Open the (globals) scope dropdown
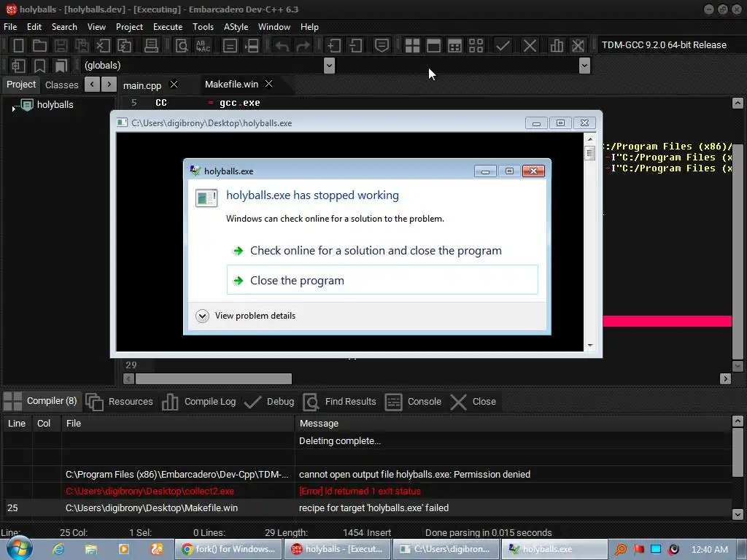The image size is (747, 560). point(329,65)
